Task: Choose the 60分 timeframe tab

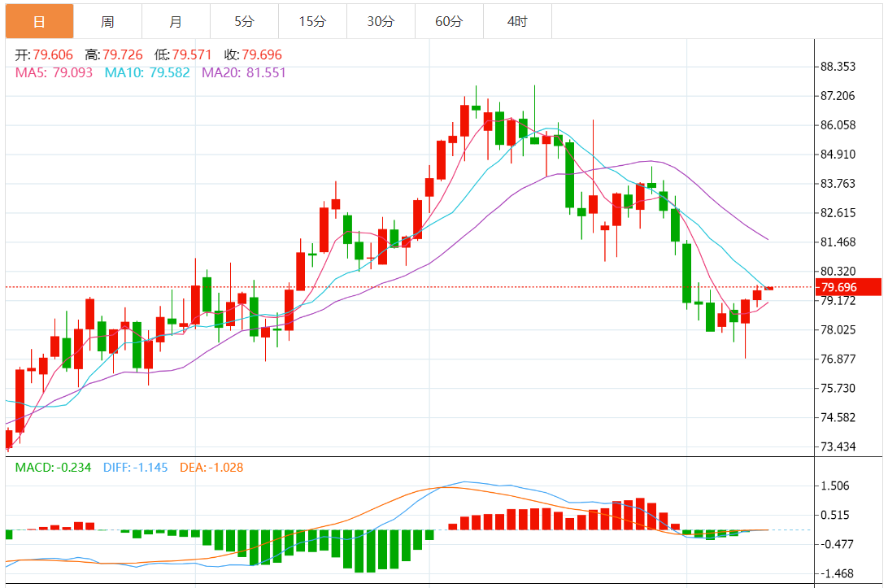Action: tap(449, 21)
